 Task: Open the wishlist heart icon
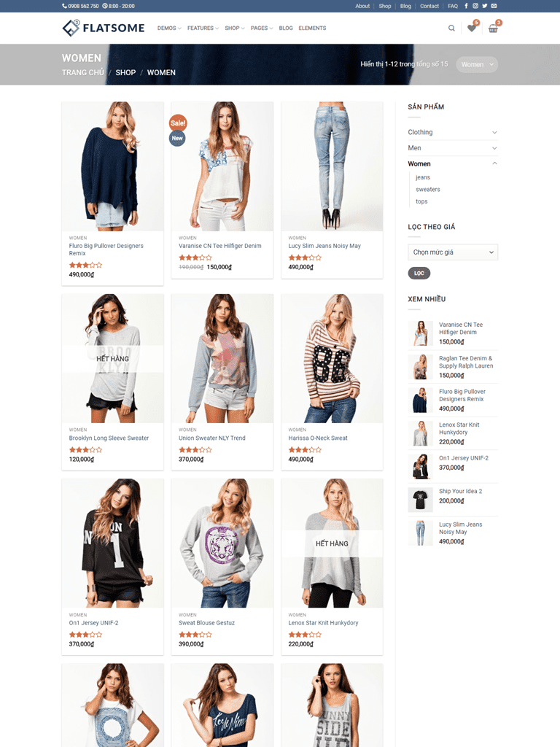(472, 28)
